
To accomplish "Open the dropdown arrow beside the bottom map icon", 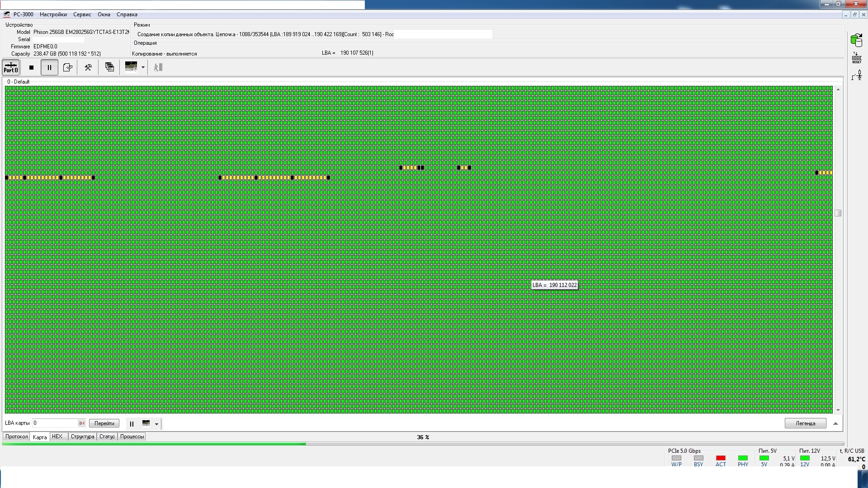I will (156, 424).
